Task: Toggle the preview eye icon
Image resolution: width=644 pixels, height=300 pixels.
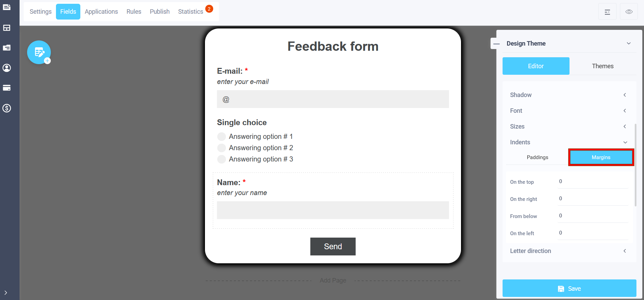Action: tap(629, 12)
